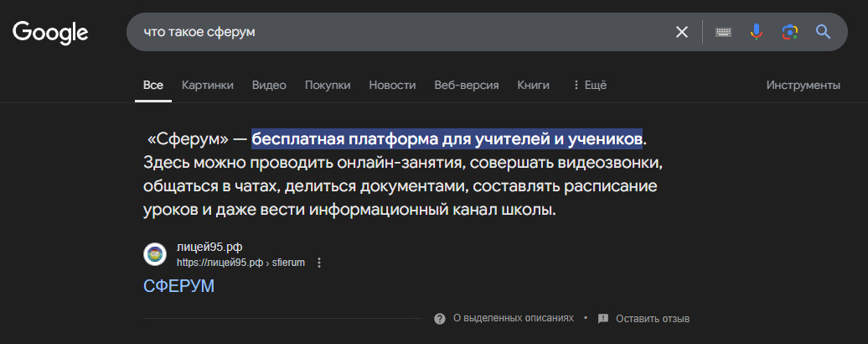This screenshot has width=868, height=344.
Task: Start voice search with microphone icon
Action: (x=756, y=32)
